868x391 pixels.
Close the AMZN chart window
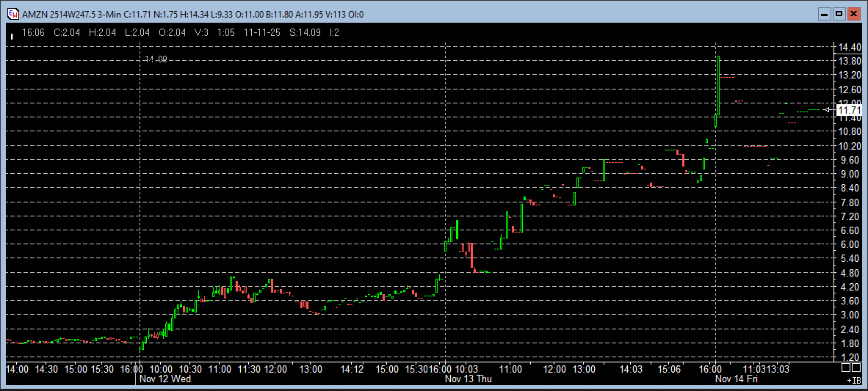(x=853, y=14)
